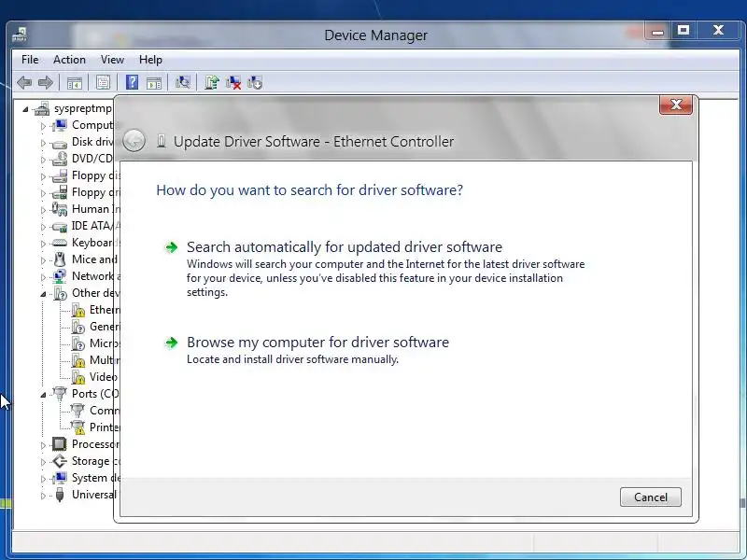Screen dimensions: 747x560
Task: Select the Computer category icon
Action: click(60, 125)
